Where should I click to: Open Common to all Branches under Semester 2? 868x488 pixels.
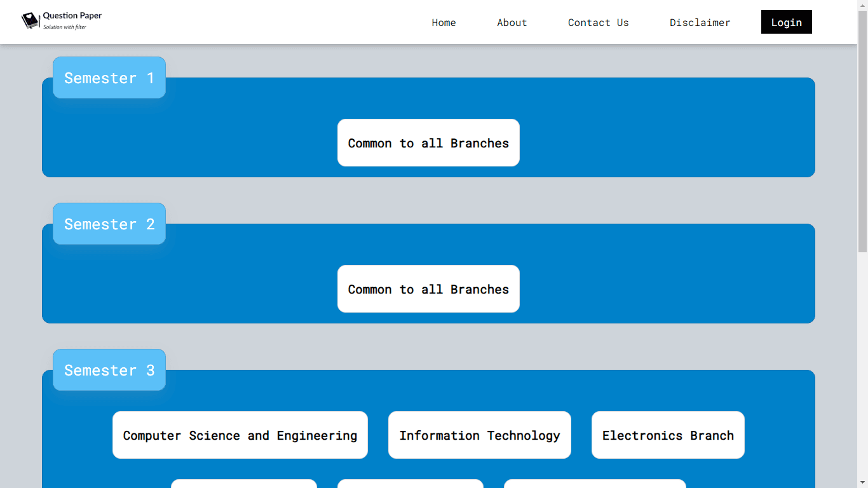[x=428, y=289]
